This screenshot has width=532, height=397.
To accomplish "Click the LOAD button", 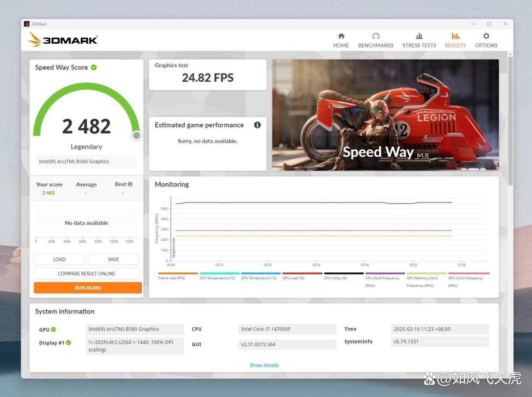I will (59, 260).
